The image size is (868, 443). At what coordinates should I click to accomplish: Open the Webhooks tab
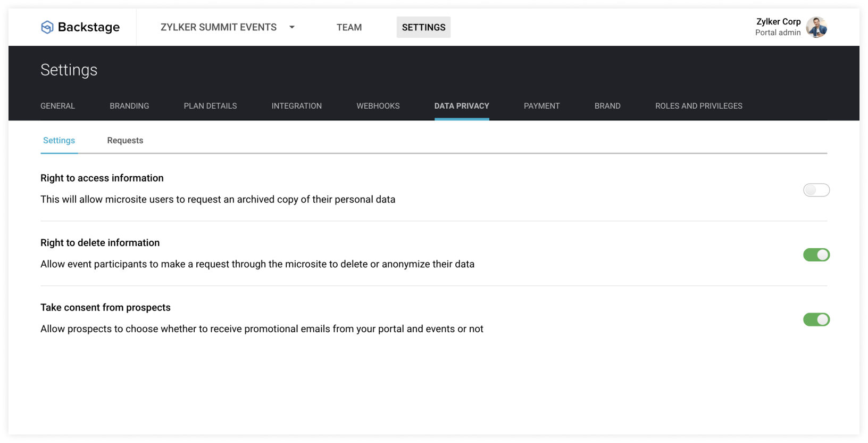378,106
